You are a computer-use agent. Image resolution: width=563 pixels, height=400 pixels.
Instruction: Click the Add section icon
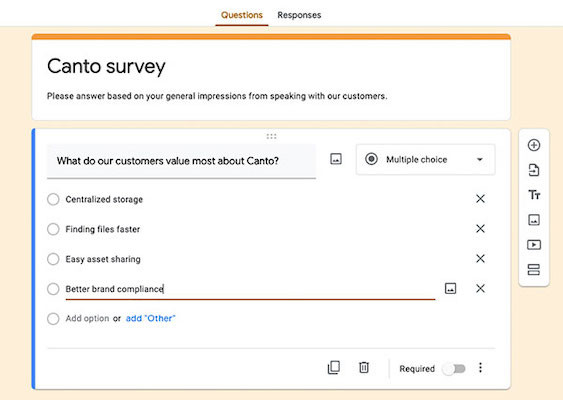(534, 270)
